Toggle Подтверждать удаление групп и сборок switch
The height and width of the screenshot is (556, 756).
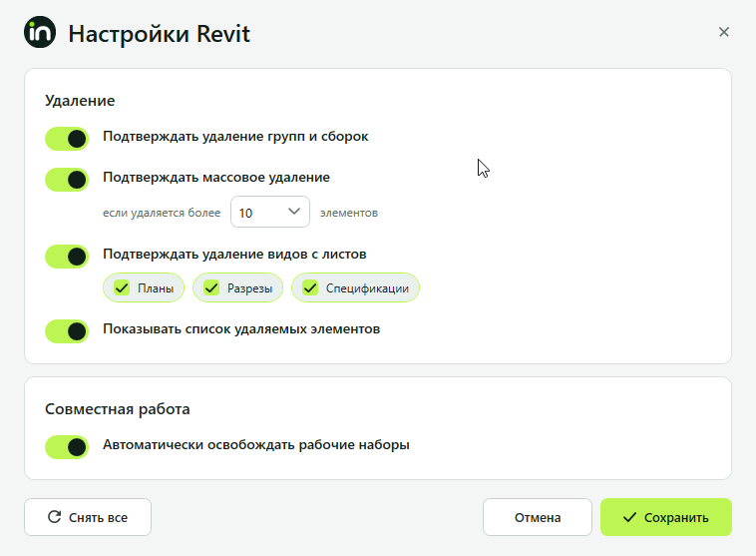pyautogui.click(x=67, y=139)
